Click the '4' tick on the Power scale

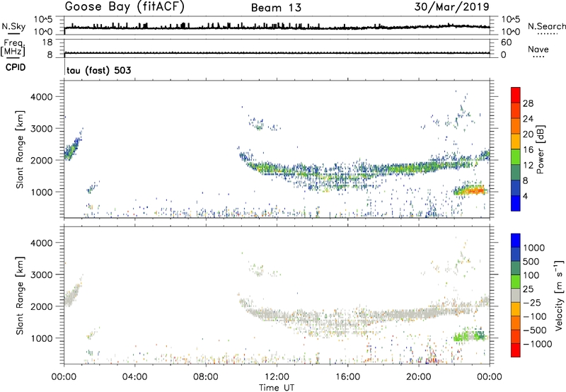coord(525,196)
